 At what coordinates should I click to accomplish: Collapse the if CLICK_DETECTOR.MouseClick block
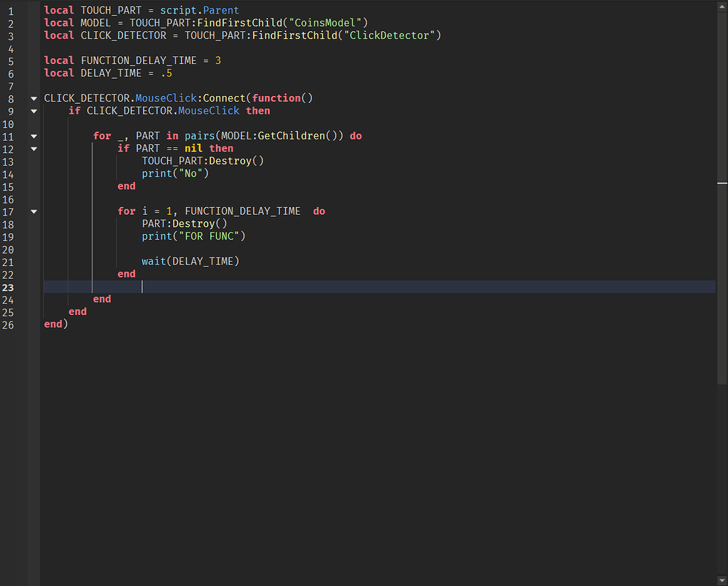point(33,111)
